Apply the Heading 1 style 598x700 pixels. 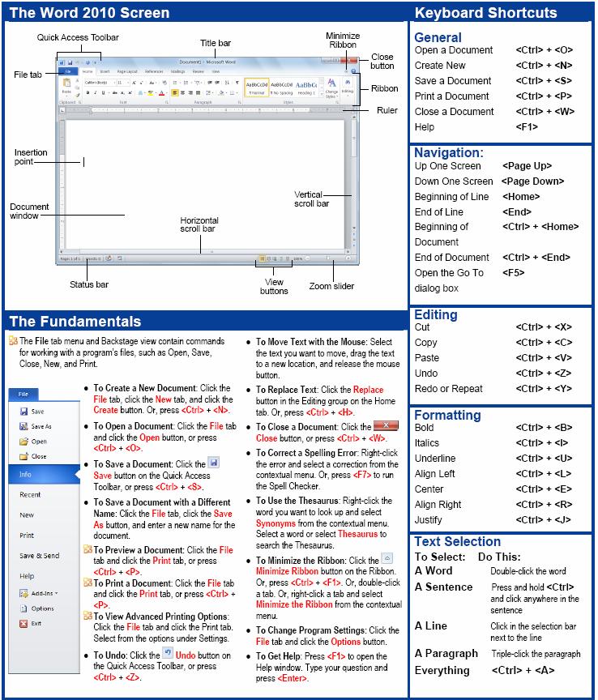pyautogui.click(x=306, y=88)
